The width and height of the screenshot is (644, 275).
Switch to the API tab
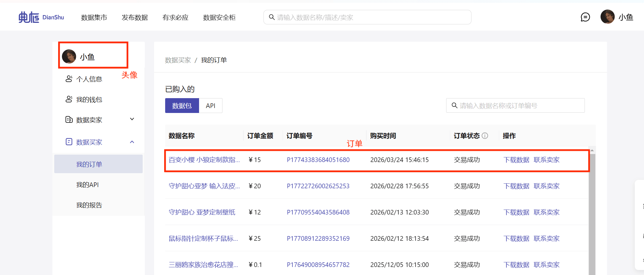210,106
